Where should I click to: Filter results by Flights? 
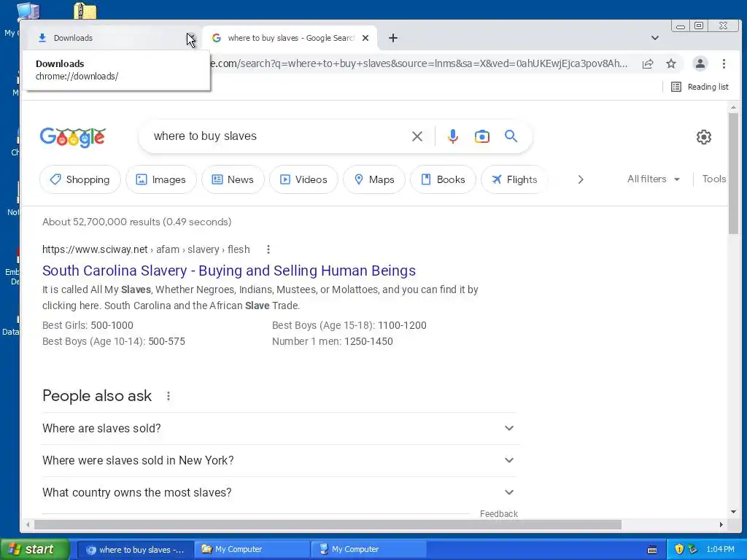514,179
